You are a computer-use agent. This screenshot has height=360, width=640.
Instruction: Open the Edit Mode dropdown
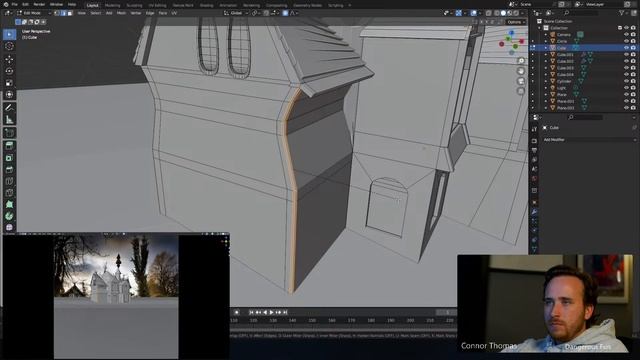pyautogui.click(x=33, y=13)
